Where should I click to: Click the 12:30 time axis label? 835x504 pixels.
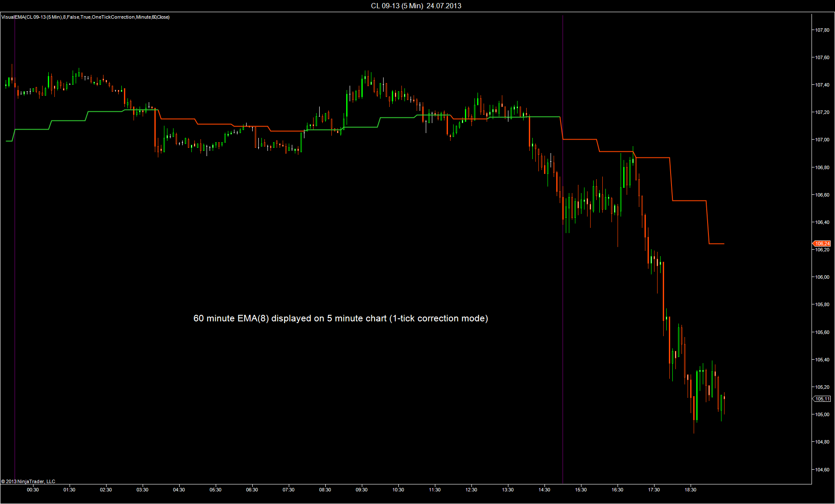coord(471,490)
